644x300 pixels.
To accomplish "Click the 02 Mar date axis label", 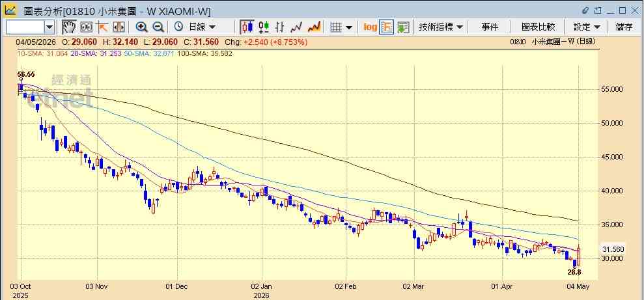I will (x=414, y=287).
